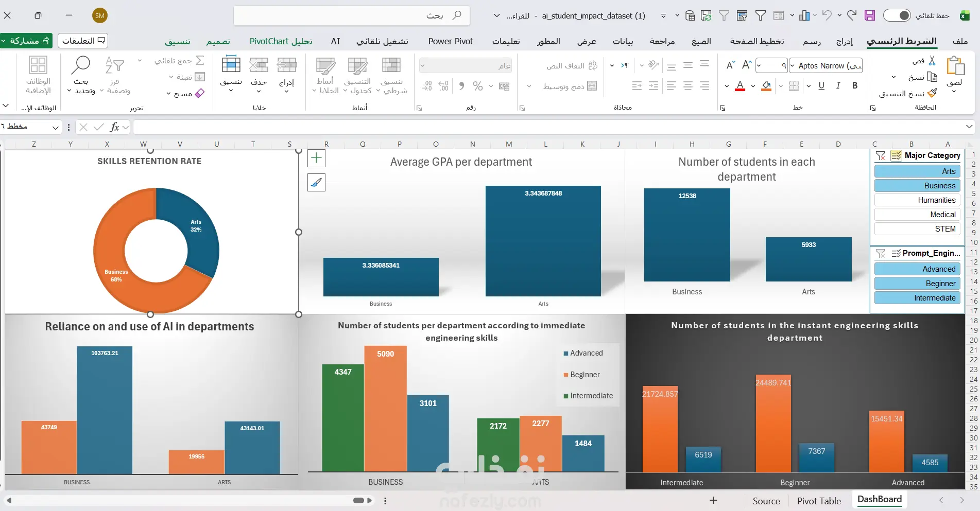Click the horizontal scrollbar thumb
The width and height of the screenshot is (980, 511).
click(x=359, y=500)
